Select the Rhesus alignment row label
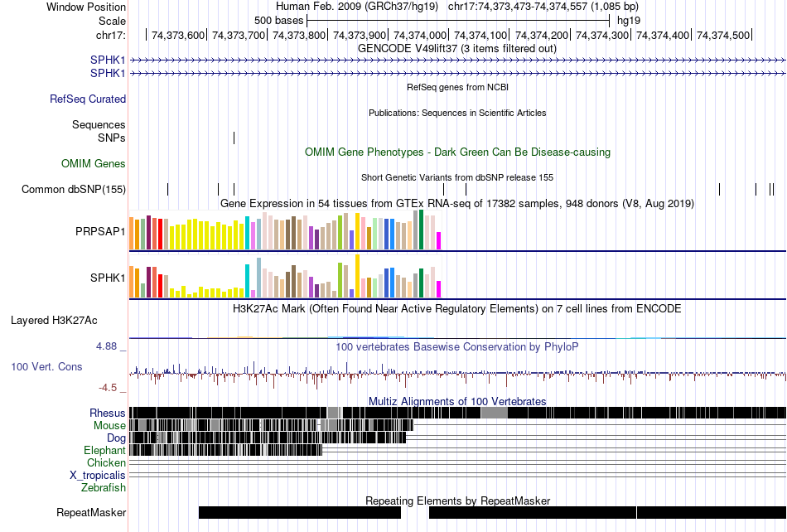 coord(107,413)
